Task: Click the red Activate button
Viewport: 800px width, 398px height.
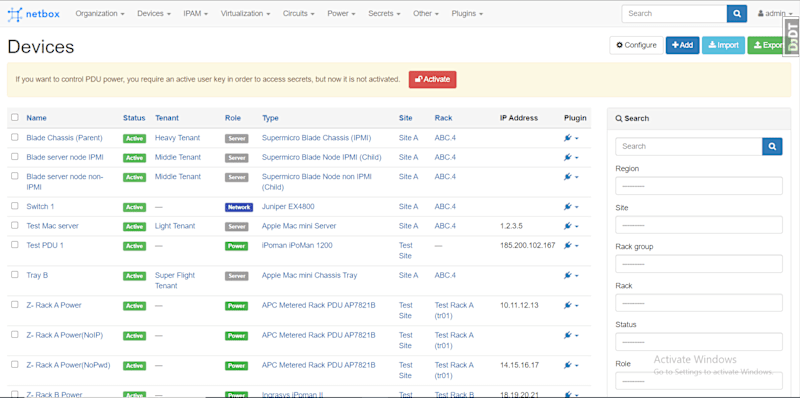Action: tap(433, 80)
